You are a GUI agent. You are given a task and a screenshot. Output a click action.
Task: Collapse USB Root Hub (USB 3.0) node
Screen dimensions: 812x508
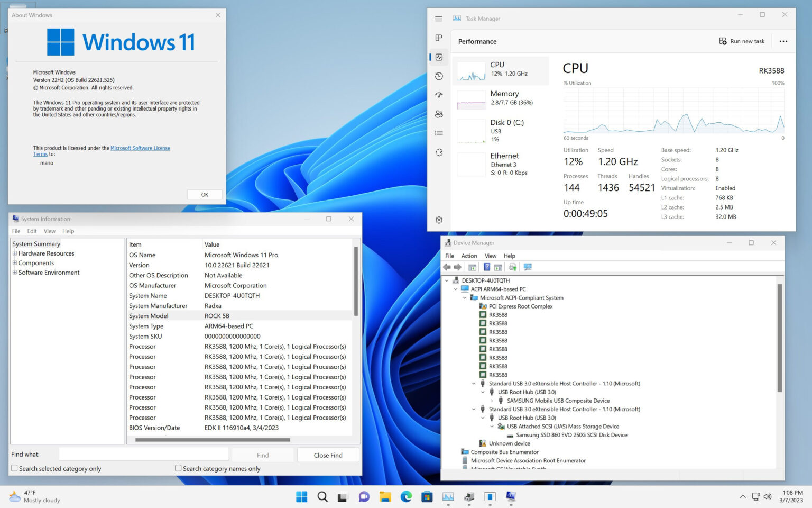click(482, 392)
